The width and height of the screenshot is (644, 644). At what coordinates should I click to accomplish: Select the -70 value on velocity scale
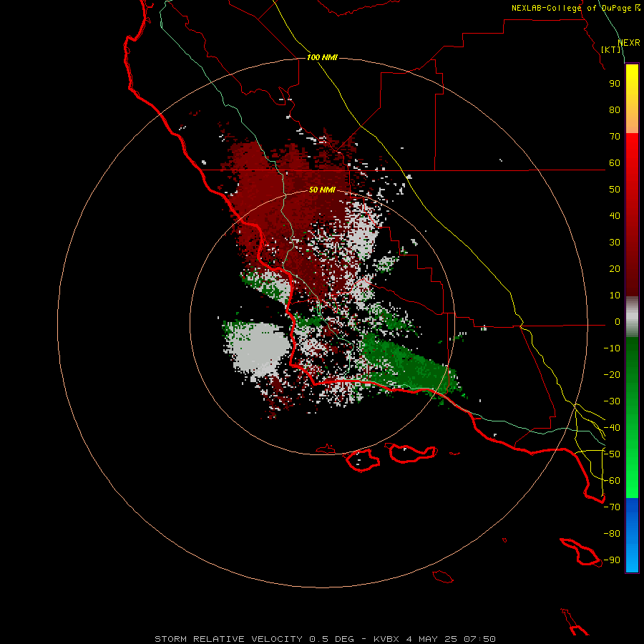tap(612, 507)
